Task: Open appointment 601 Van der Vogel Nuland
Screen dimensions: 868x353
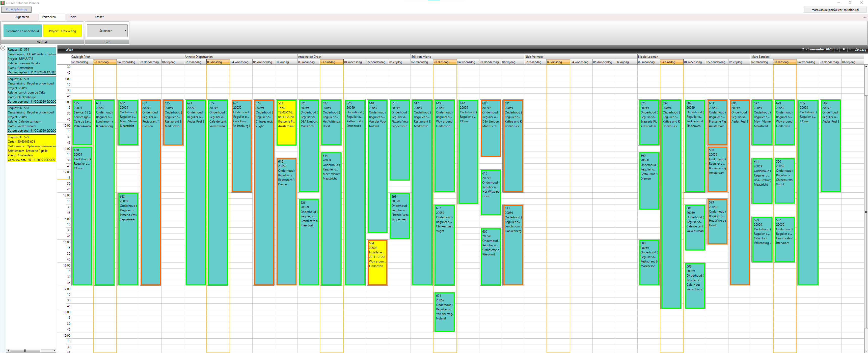Action: tap(444, 312)
